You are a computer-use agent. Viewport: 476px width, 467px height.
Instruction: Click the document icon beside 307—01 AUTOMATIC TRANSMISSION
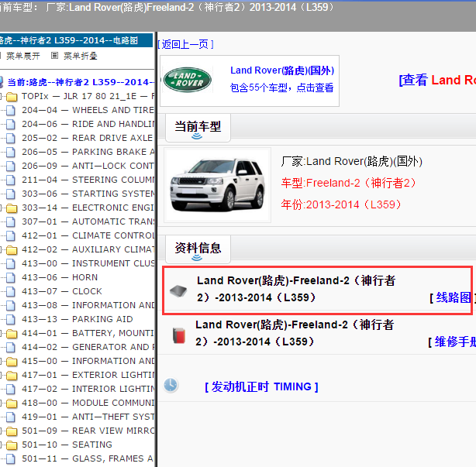tap(11, 222)
